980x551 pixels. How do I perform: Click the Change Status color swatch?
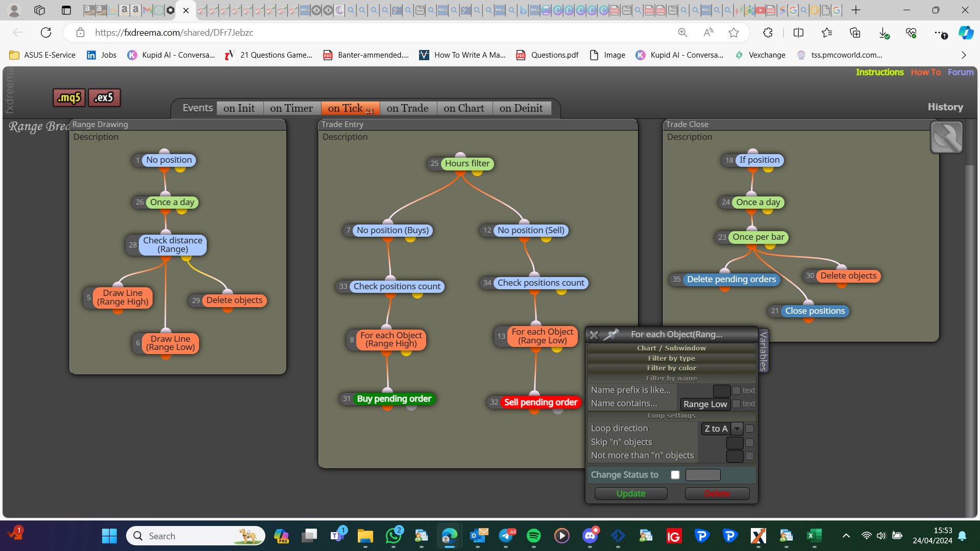coord(703,475)
